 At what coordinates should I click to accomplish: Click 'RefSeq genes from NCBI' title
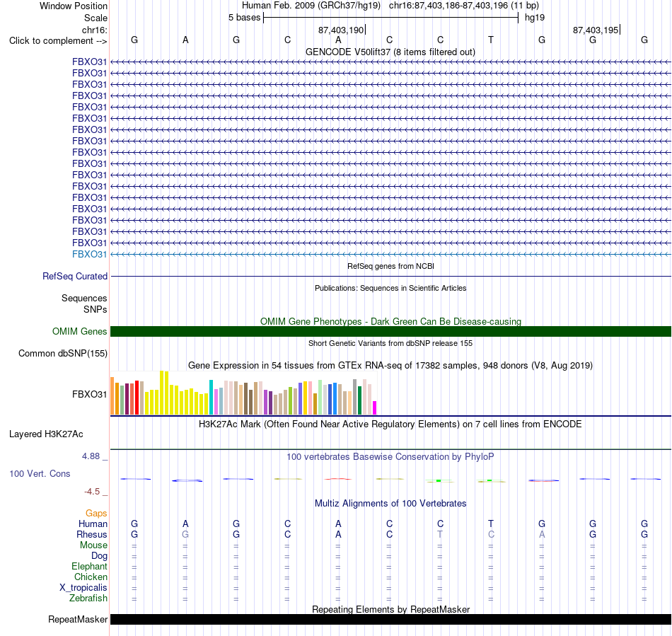pyautogui.click(x=390, y=266)
